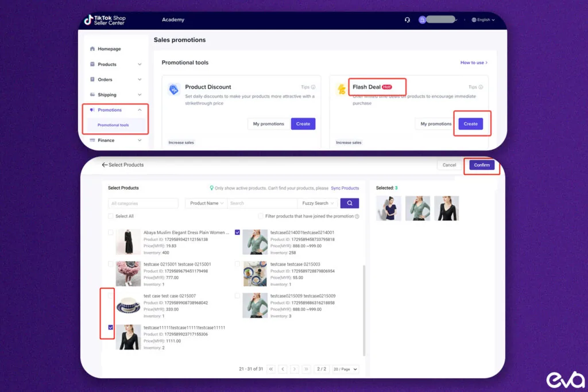
Task: Open the Academy menu in header
Action: pyautogui.click(x=173, y=20)
